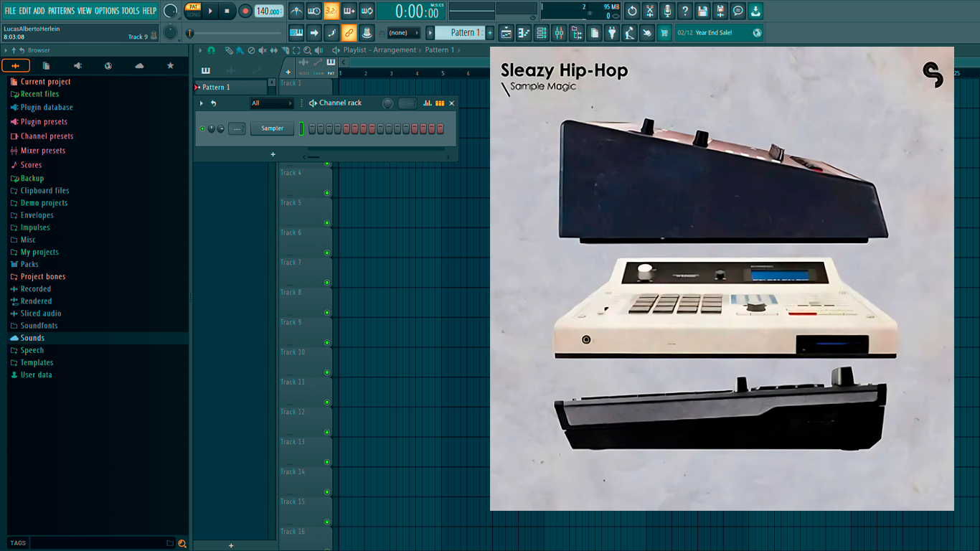Open the chat/forum speech bubble icon
The width and height of the screenshot is (980, 551).
[738, 11]
